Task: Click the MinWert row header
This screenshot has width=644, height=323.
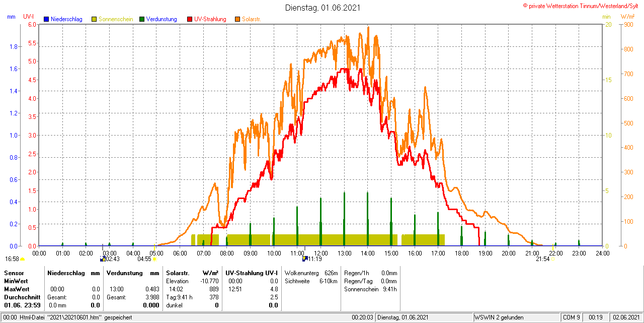Action: (16, 281)
